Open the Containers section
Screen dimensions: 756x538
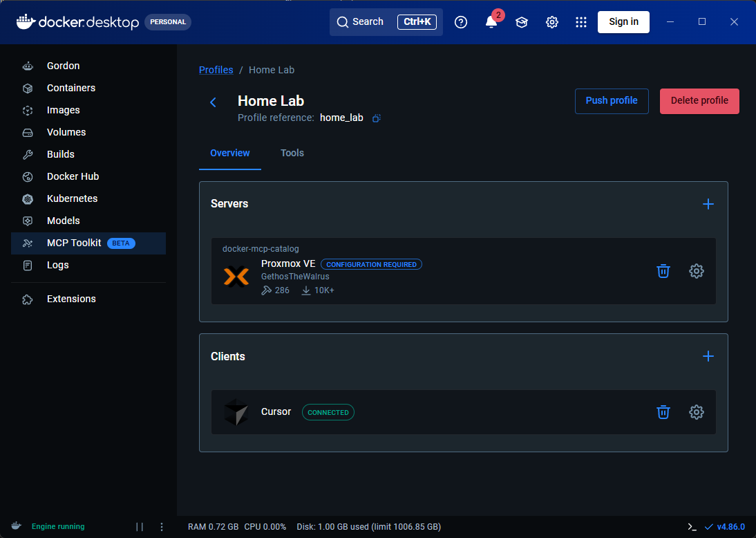[x=88, y=88]
